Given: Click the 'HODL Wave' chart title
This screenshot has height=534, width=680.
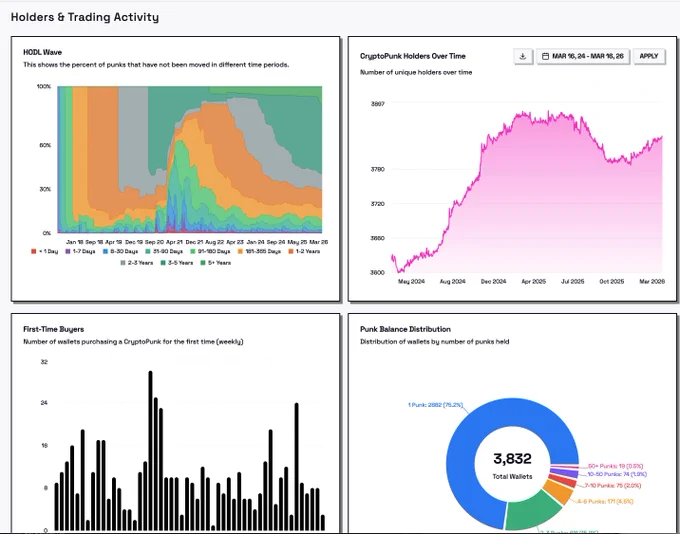Looking at the screenshot, I should (42, 52).
